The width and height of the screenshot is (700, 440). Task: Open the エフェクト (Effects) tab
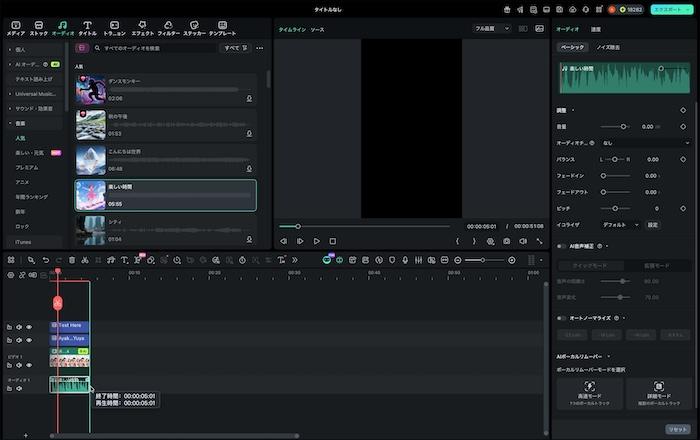pos(142,28)
